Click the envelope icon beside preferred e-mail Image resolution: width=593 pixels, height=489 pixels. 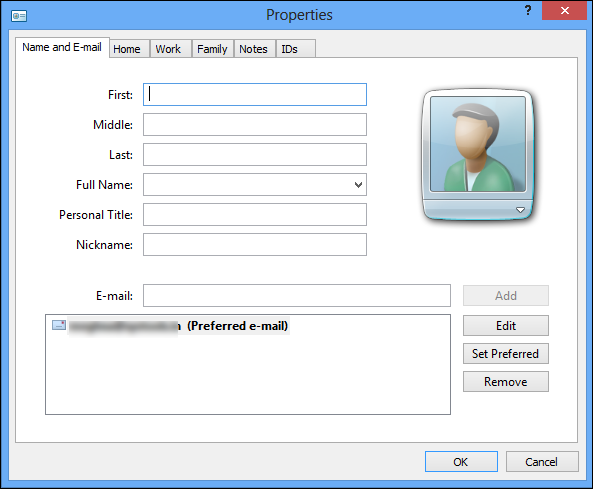pos(59,325)
